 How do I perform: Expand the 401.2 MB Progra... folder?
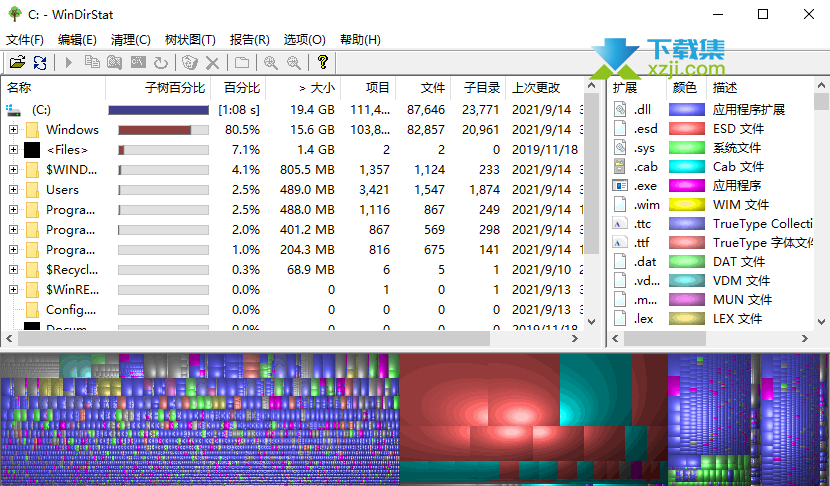(x=13, y=229)
